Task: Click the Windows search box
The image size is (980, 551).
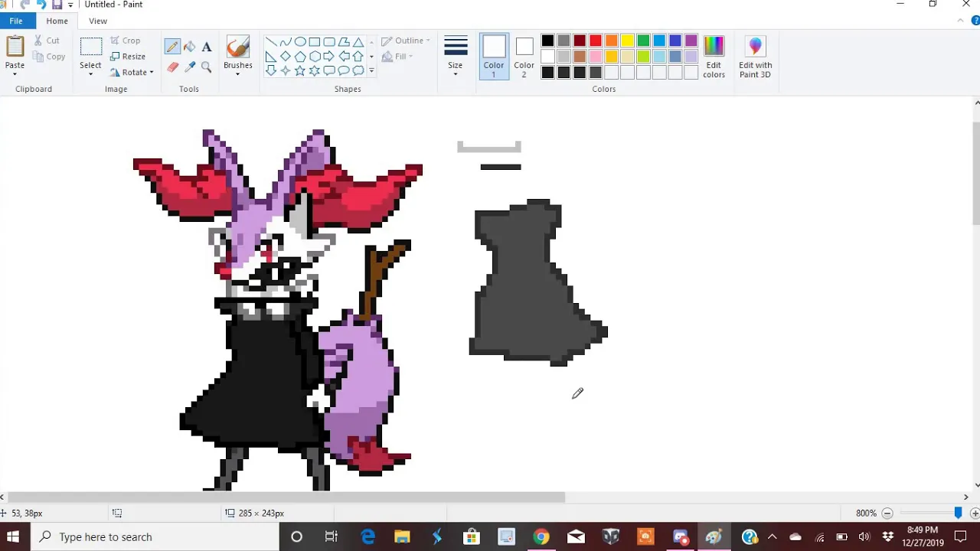Action: (x=155, y=536)
